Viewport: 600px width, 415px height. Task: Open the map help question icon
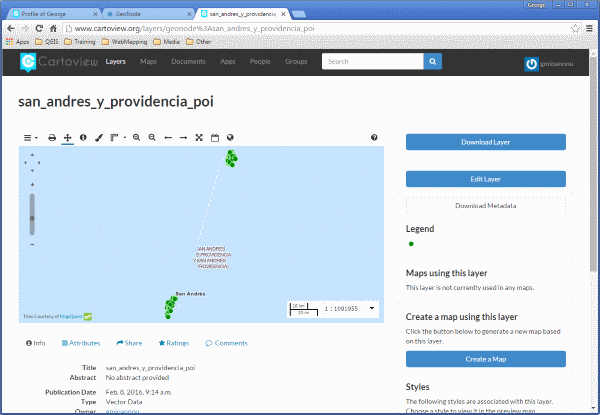(374, 138)
